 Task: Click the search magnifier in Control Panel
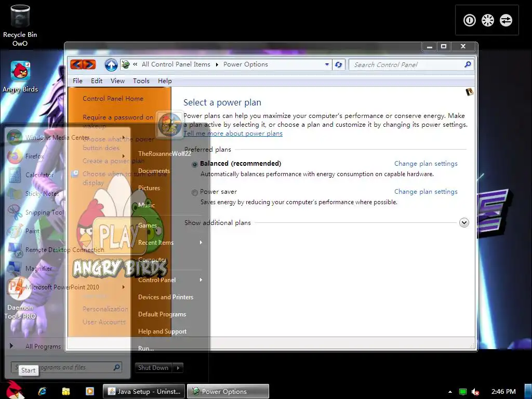pos(468,64)
